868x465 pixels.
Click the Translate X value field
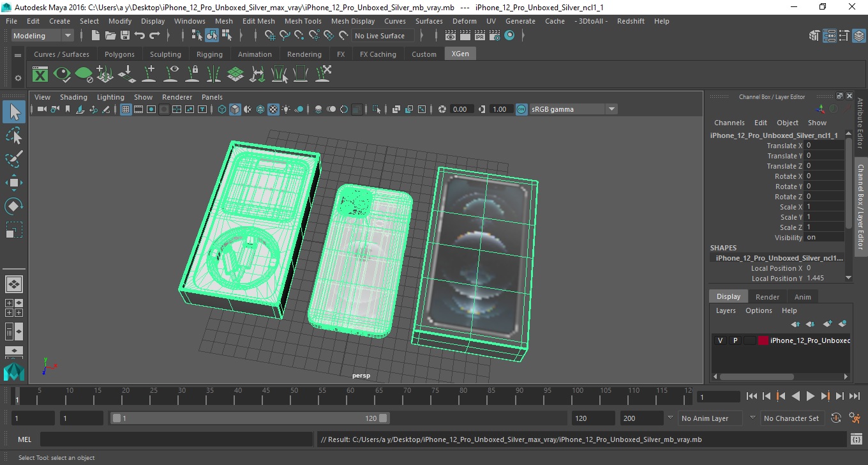point(824,146)
